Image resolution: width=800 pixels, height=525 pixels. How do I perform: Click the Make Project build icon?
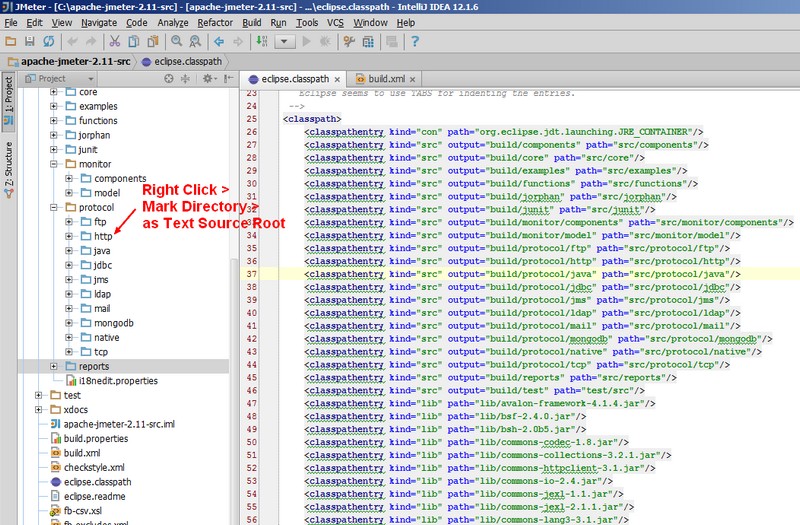click(x=261, y=41)
